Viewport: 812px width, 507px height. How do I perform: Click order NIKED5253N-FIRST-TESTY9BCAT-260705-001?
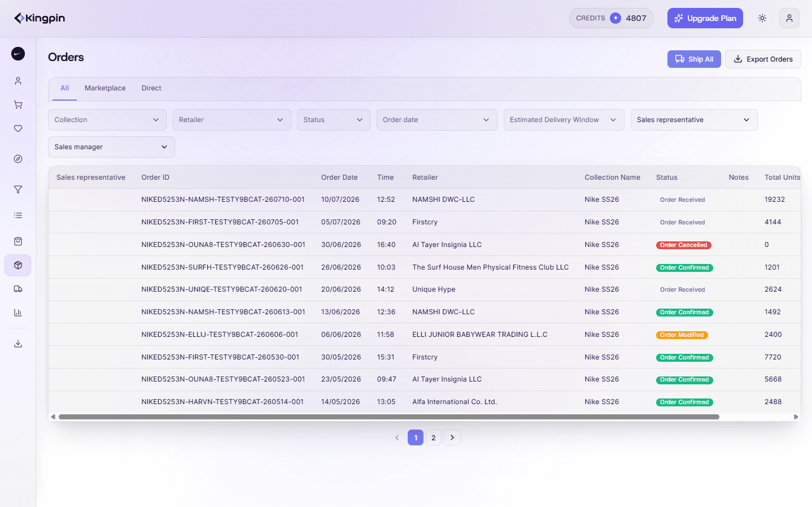220,222
